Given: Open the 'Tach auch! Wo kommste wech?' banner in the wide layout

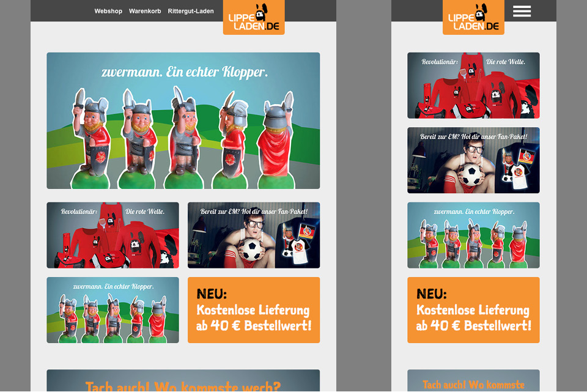Looking at the screenshot, I should (x=183, y=380).
